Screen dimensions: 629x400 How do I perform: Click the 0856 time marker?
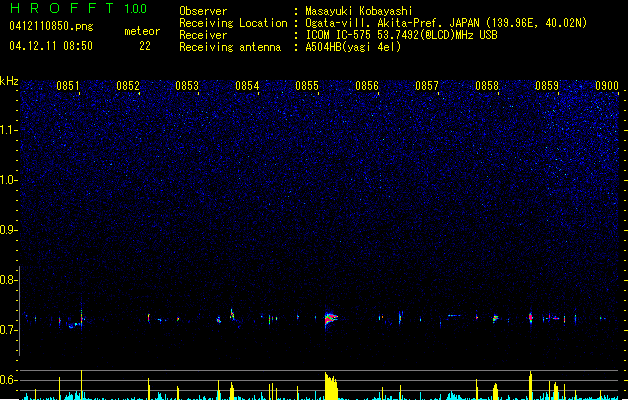[367, 86]
